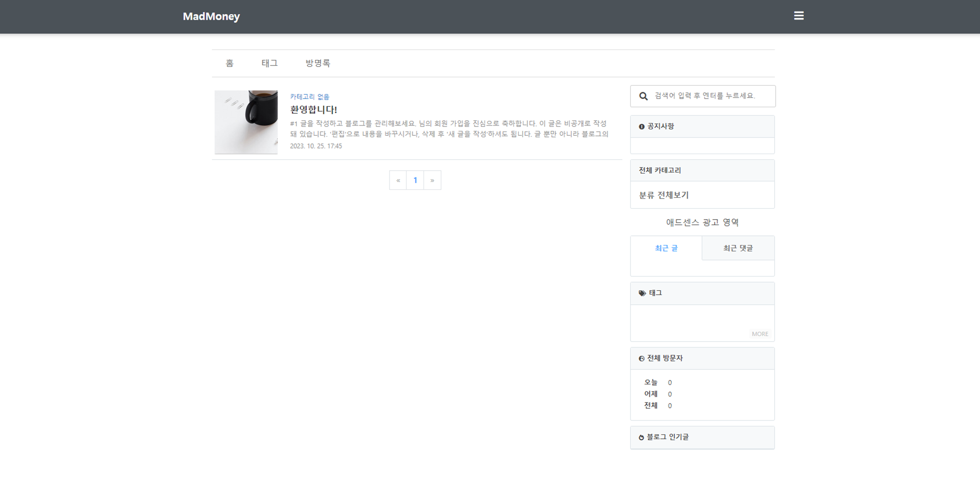Select page 1 in pagination
This screenshot has width=980, height=478.
point(415,180)
